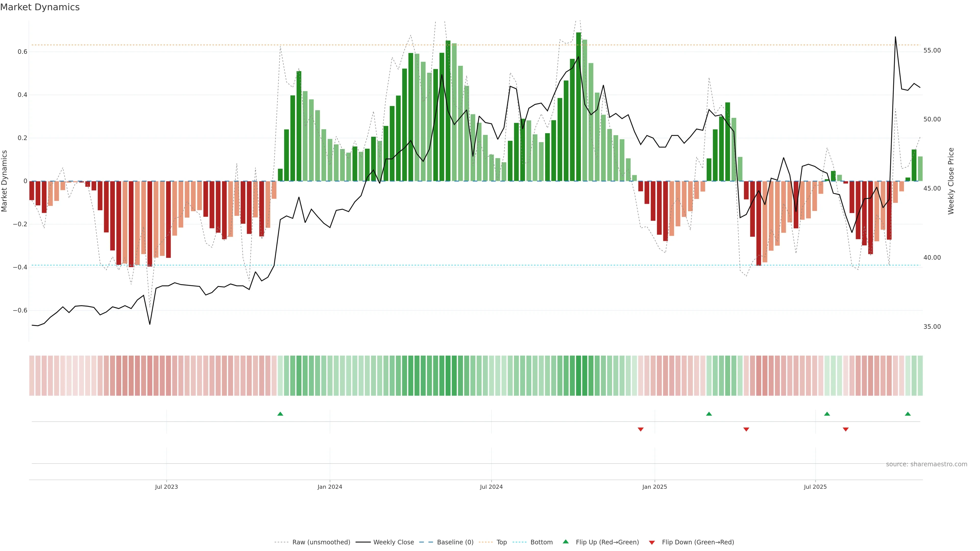Viewport: 980px width, 551px height.
Task: Click the Weekly Close Price axis title
Action: pyautogui.click(x=951, y=181)
